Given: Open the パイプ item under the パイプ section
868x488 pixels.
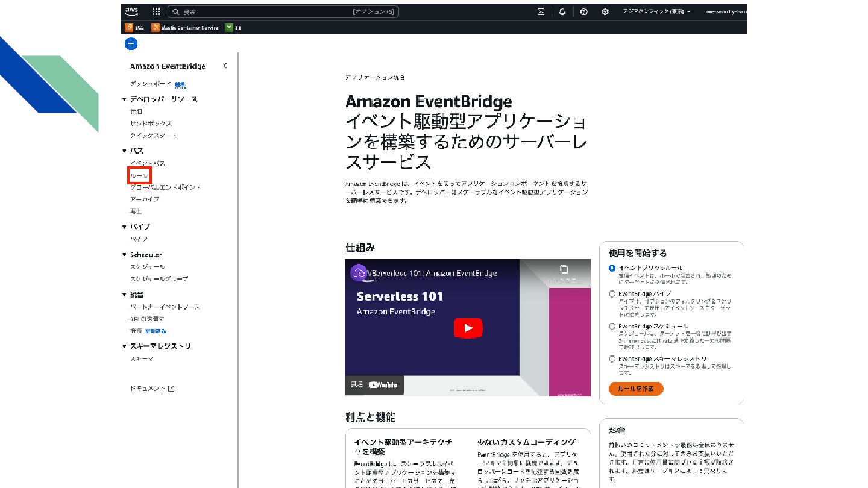Looking at the screenshot, I should coord(139,239).
